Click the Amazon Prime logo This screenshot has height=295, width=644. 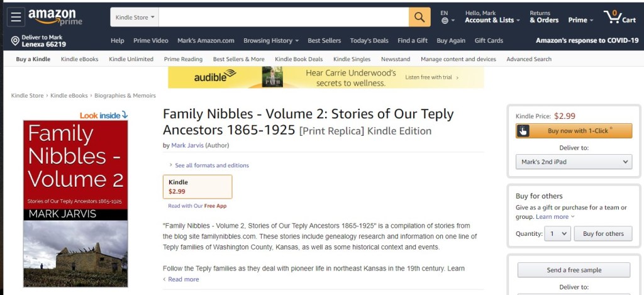tap(55, 17)
